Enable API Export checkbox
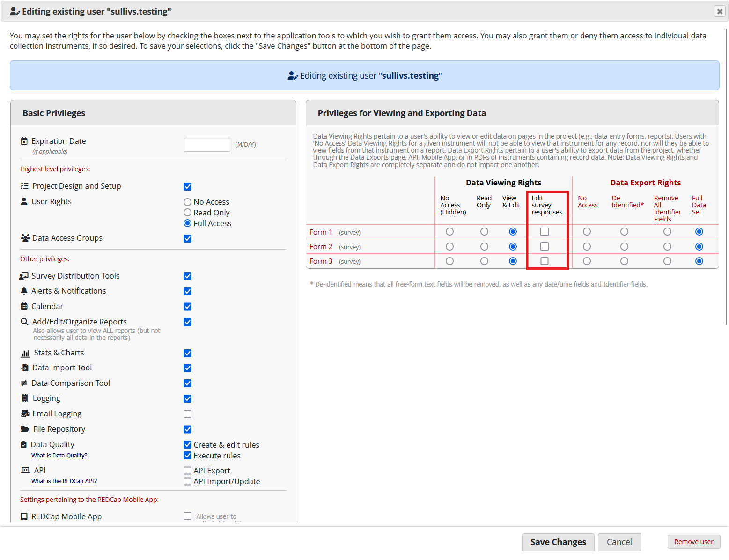Screen dimensions: 729x560 (187, 470)
